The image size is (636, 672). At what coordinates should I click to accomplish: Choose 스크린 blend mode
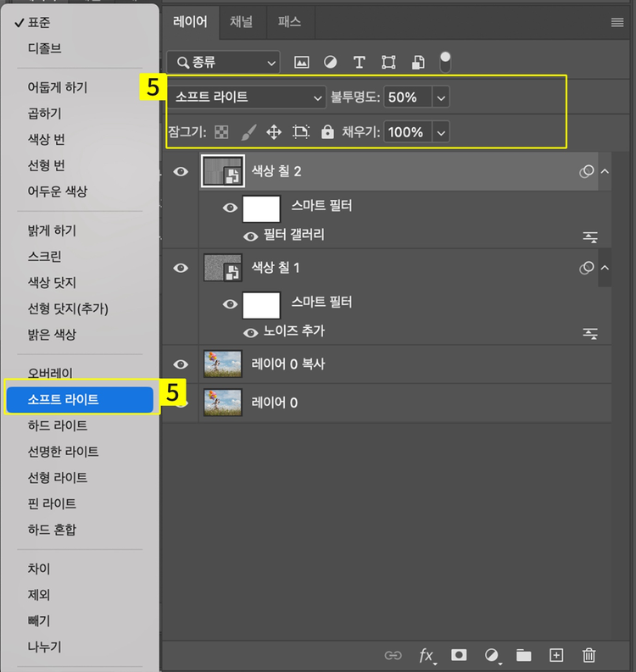pyautogui.click(x=45, y=256)
